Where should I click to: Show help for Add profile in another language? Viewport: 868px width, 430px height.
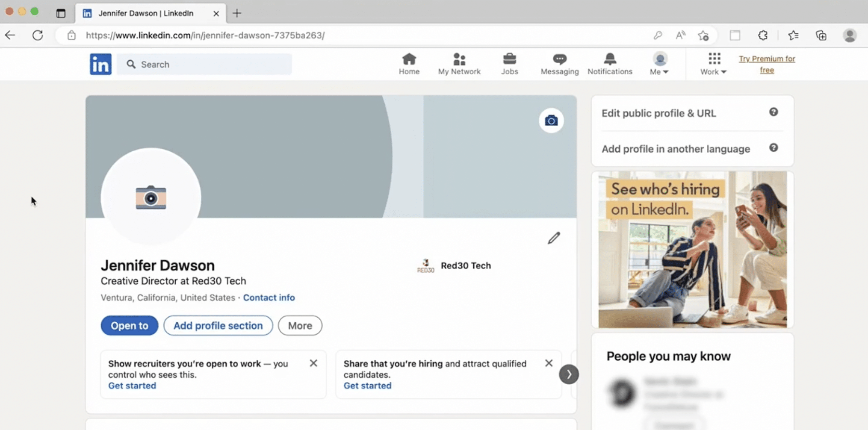(774, 148)
